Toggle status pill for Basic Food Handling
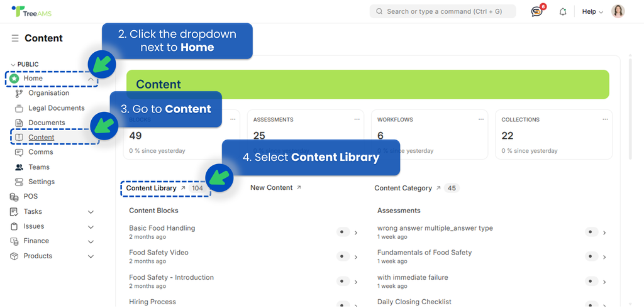Viewport: 644px width, 308px height. click(343, 232)
